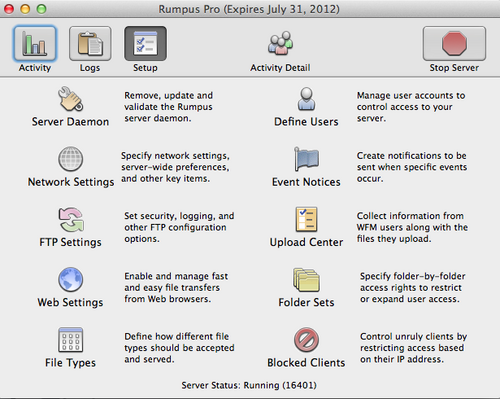Click text 'Define how different file types'
The height and width of the screenshot is (399, 500).
pos(179,342)
